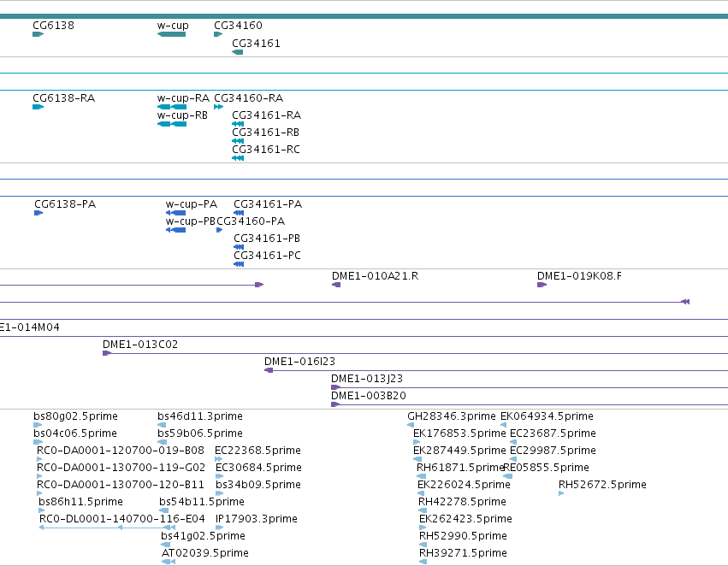Open EST label bs54b11.5prime

tap(202, 503)
